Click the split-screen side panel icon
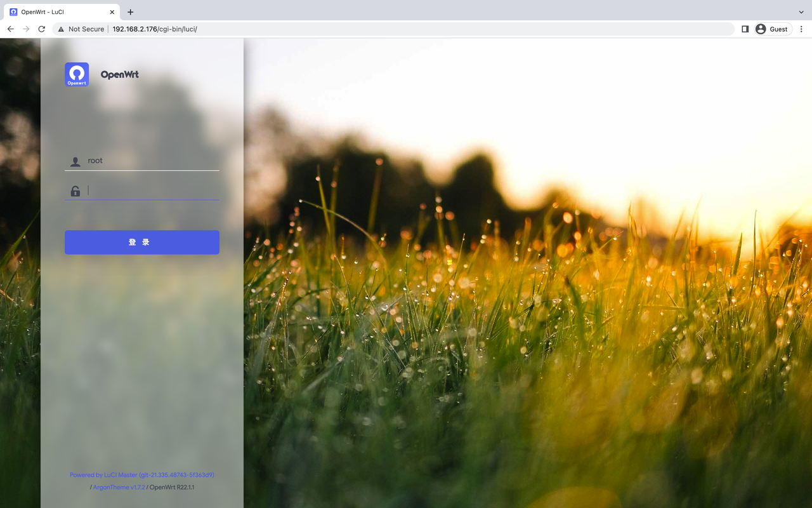 coord(745,29)
